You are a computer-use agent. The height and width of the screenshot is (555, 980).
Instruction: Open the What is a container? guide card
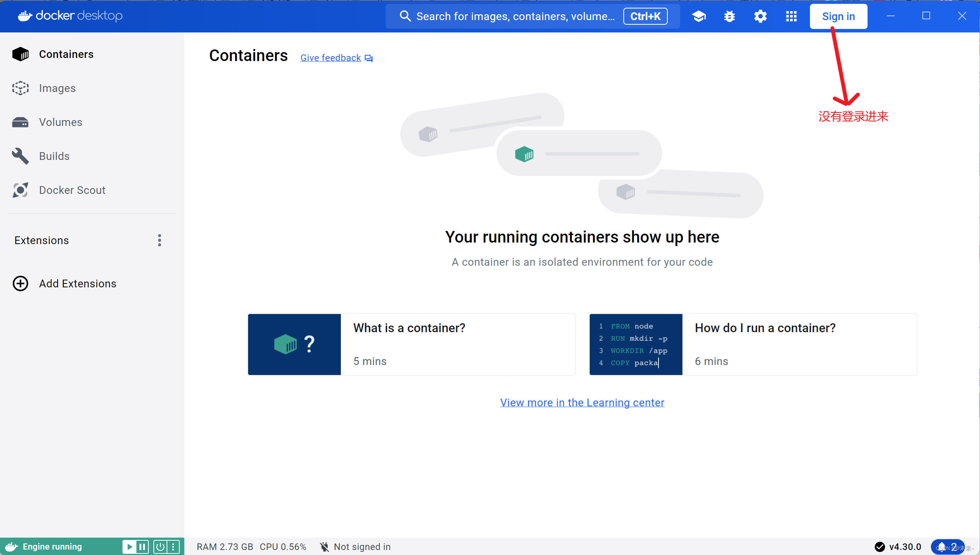tap(412, 344)
